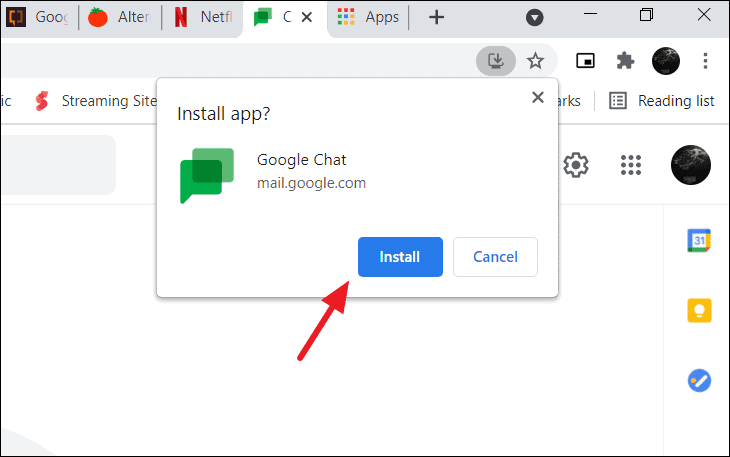The image size is (730, 457).
Task: Click the Google Chat app logo
Action: (207, 175)
